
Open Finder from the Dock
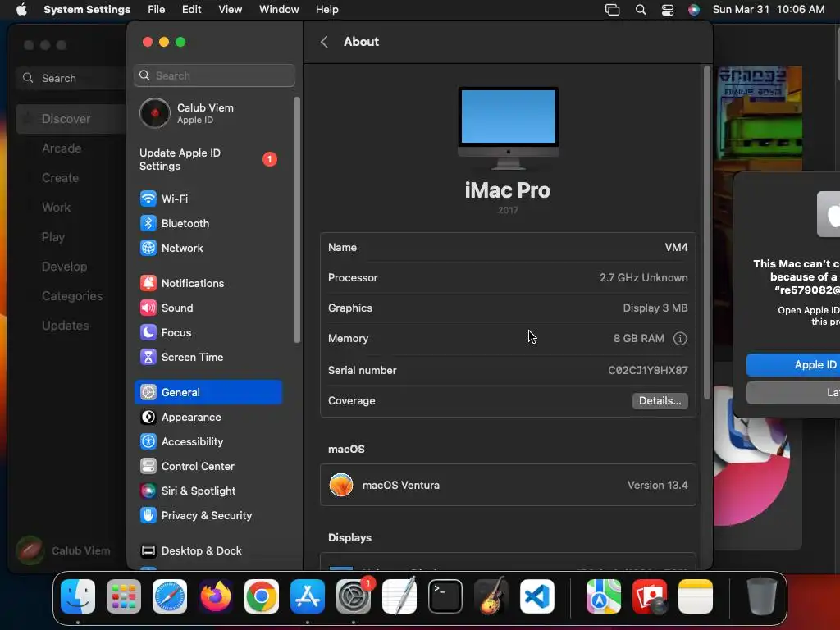click(x=78, y=596)
